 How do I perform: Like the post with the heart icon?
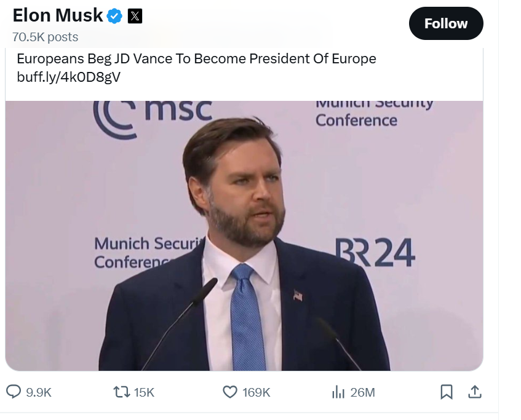[229, 392]
